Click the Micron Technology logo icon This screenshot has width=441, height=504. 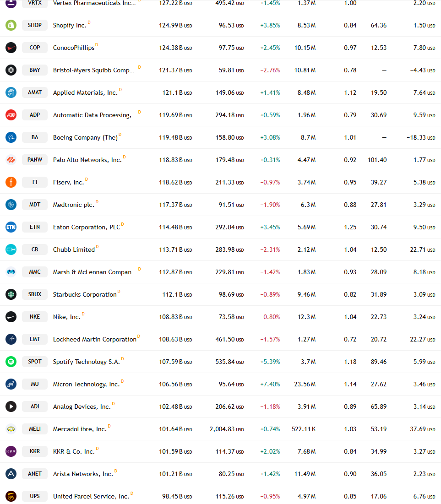pos(11,384)
